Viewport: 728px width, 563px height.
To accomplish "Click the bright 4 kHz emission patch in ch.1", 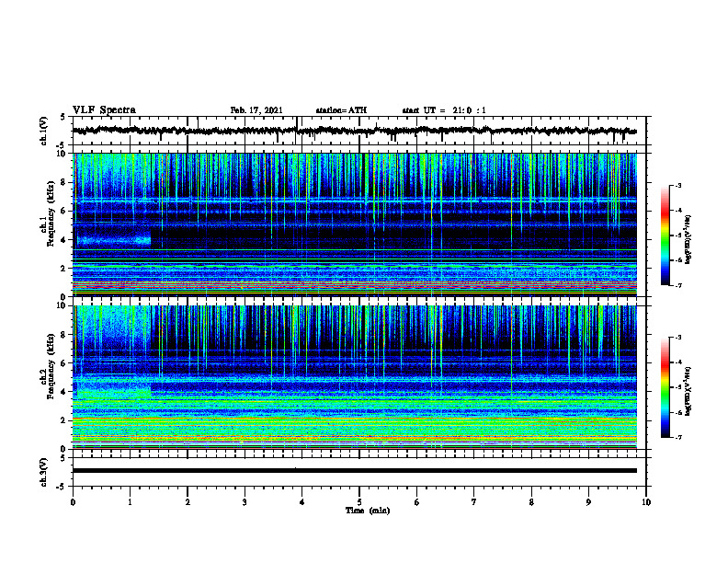I will [114, 240].
